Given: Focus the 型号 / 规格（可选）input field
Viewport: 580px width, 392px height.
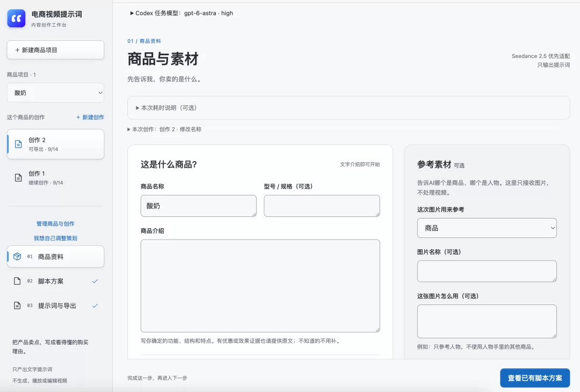Looking at the screenshot, I should [322, 206].
